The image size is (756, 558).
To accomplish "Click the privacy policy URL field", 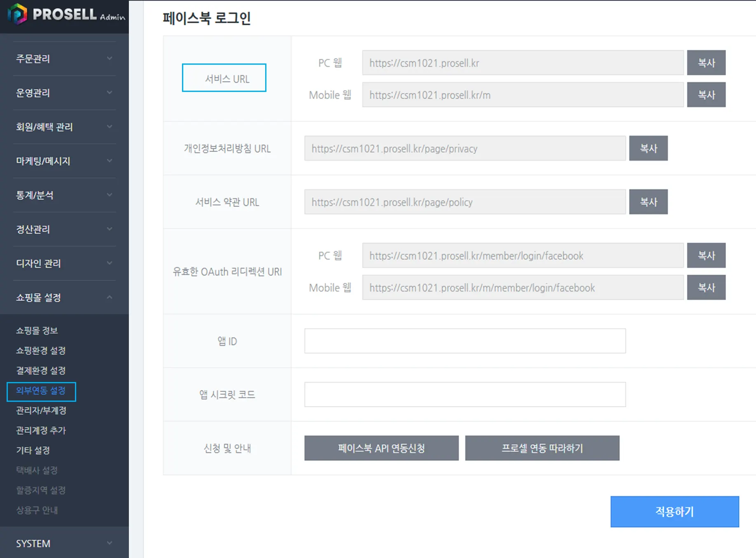I will coord(465,148).
